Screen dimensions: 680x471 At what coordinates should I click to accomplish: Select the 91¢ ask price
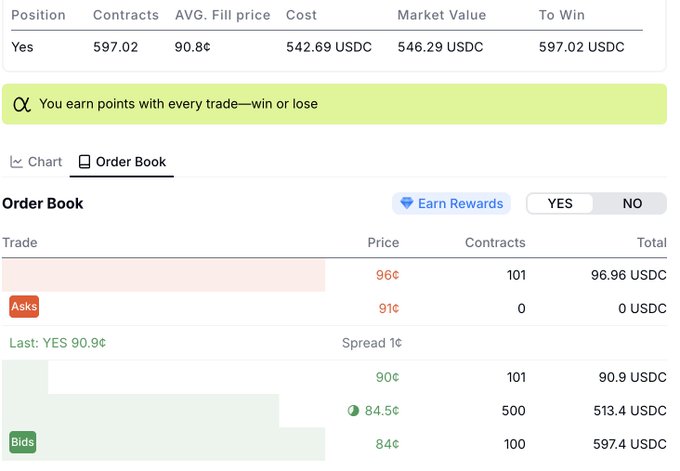click(x=387, y=308)
